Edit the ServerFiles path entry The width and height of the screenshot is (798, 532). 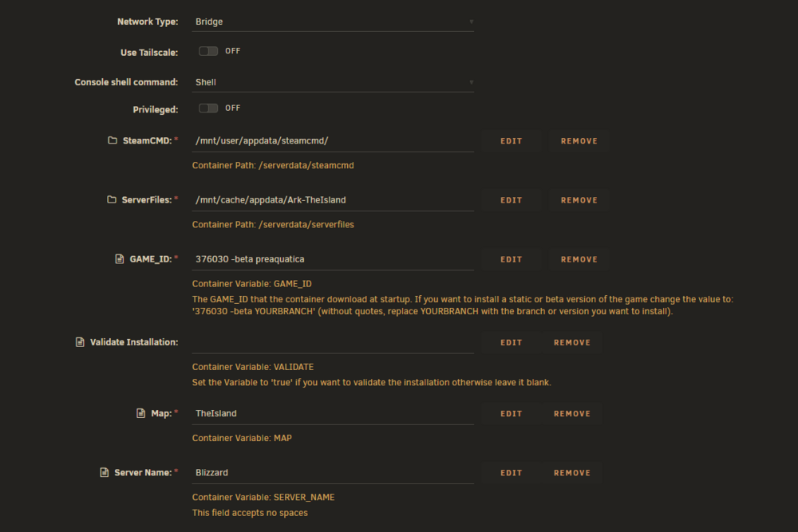(x=511, y=200)
